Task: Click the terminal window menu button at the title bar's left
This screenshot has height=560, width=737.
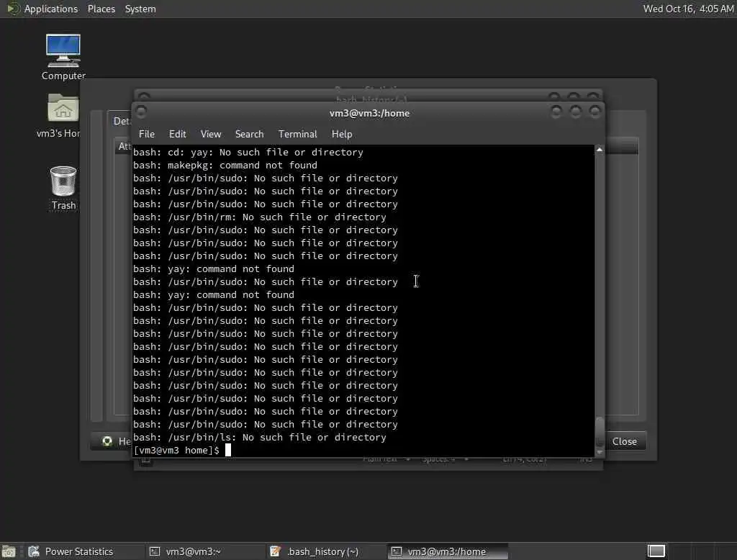Action: click(140, 112)
